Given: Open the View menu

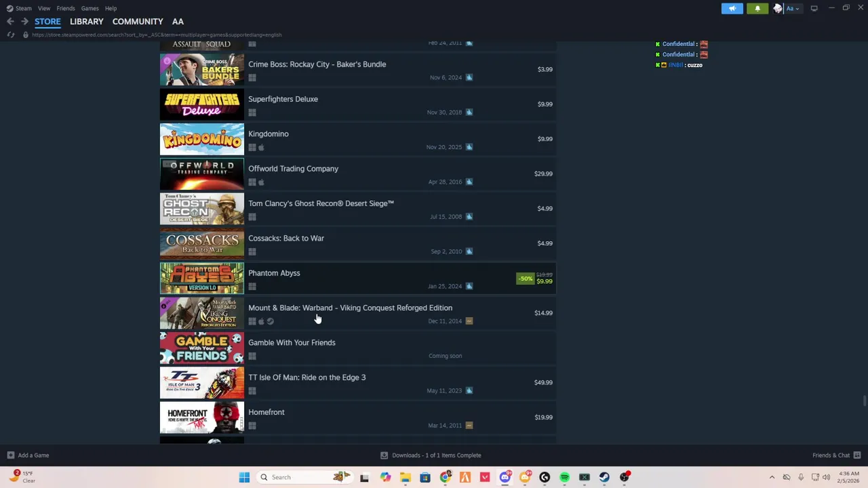Looking at the screenshot, I should tap(44, 8).
